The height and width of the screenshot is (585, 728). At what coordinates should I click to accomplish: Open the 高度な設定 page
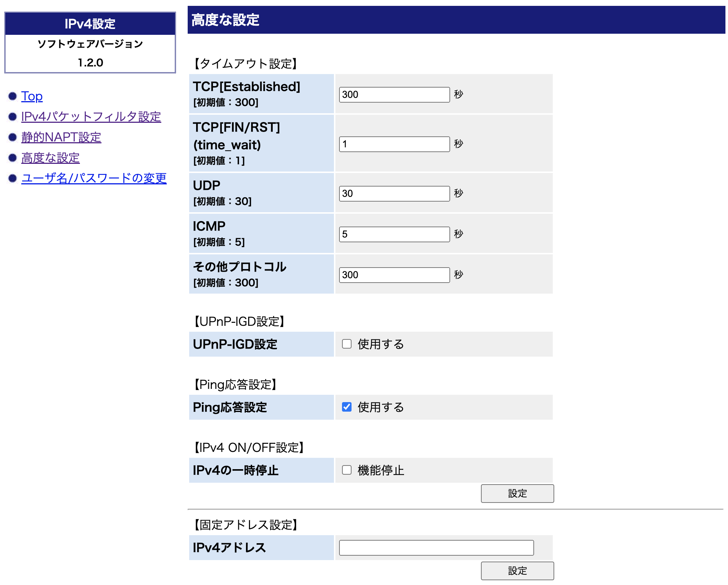tap(50, 158)
